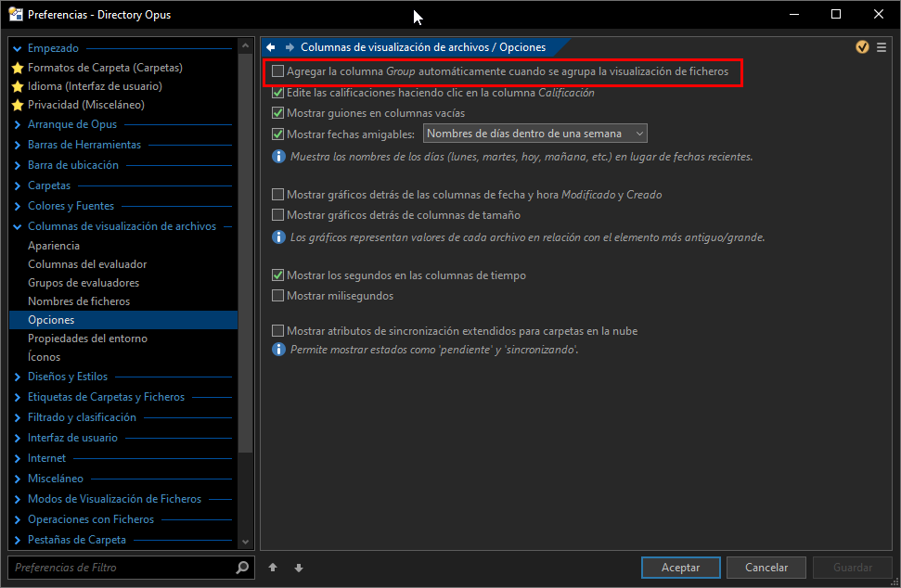Click star icon beside Privacidad
Image resolution: width=901 pixels, height=588 pixels.
[18, 105]
